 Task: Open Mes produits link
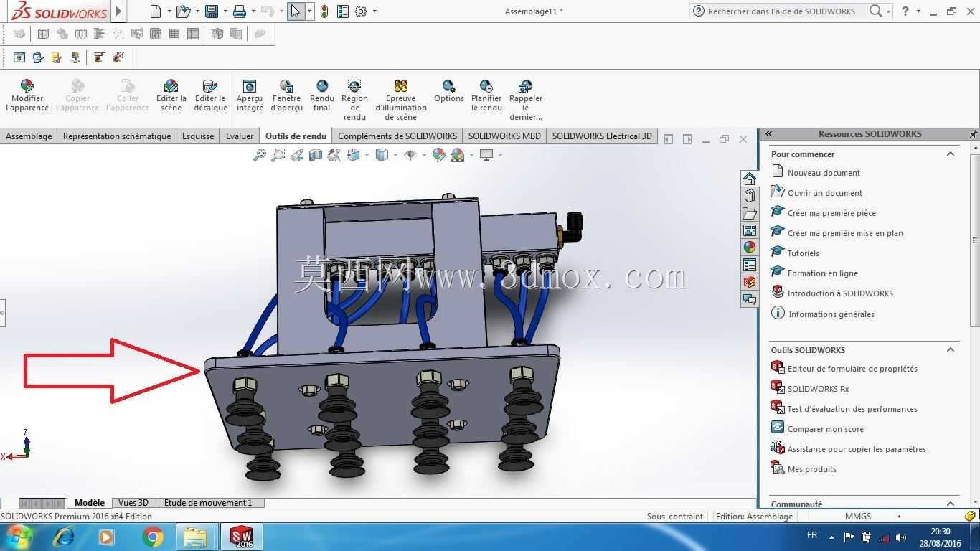pos(812,469)
